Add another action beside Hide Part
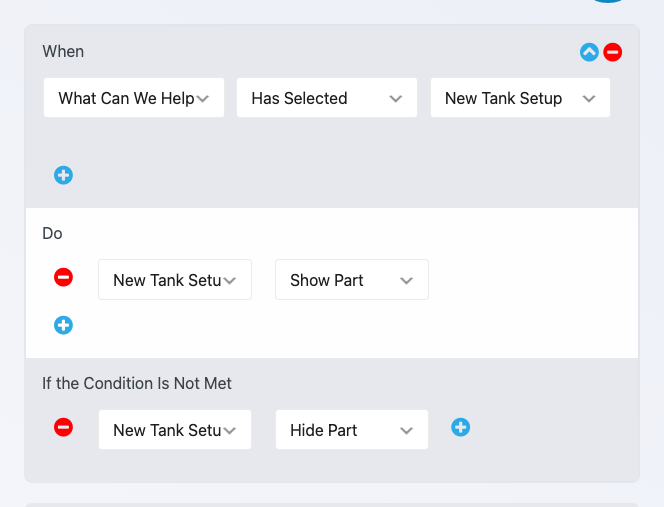Image resolution: width=664 pixels, height=507 pixels. 460,427
